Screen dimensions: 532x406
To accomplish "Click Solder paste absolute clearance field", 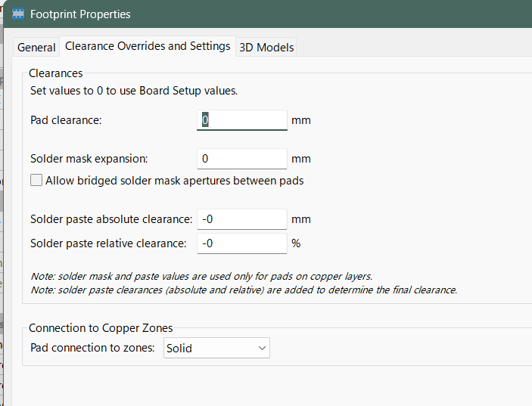I will click(x=242, y=219).
